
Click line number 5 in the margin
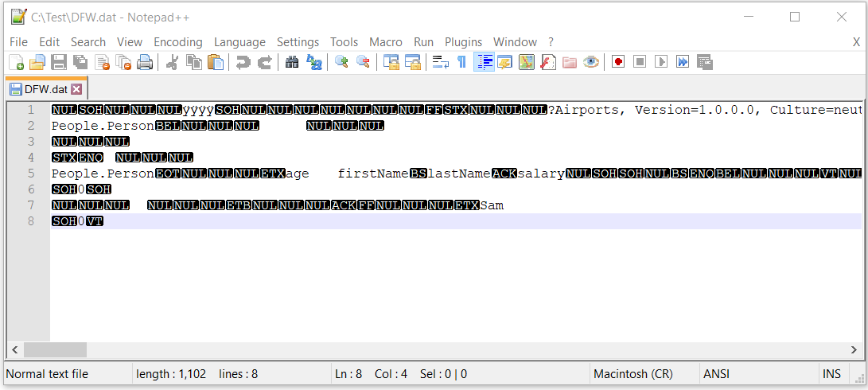31,174
